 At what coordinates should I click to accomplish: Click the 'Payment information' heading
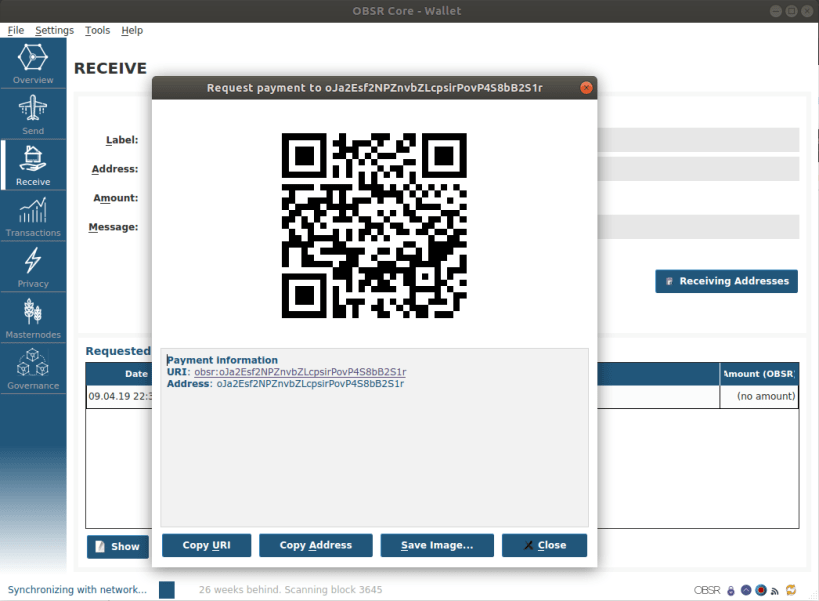[222, 360]
